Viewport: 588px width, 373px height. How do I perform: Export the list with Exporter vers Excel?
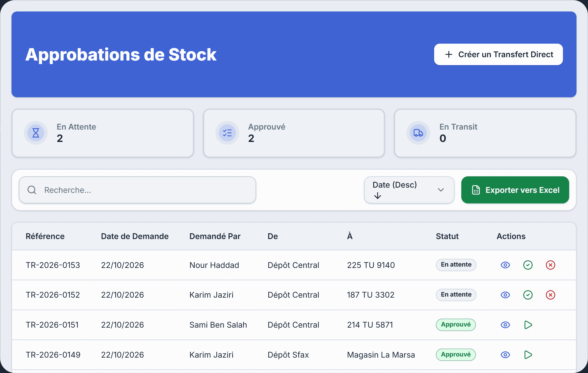click(x=515, y=190)
